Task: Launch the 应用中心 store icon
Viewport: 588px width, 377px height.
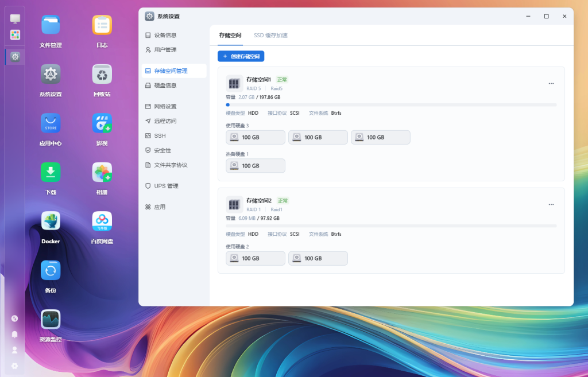Action: pyautogui.click(x=51, y=123)
